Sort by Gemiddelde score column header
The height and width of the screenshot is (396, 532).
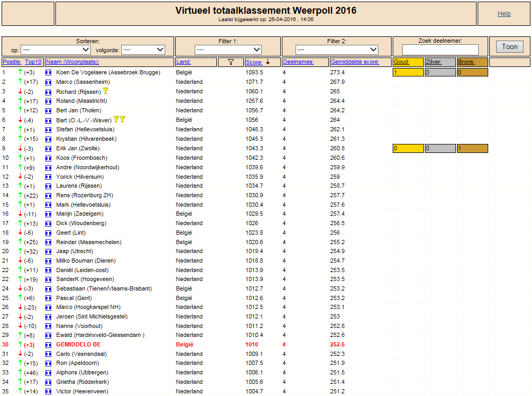[x=355, y=62]
